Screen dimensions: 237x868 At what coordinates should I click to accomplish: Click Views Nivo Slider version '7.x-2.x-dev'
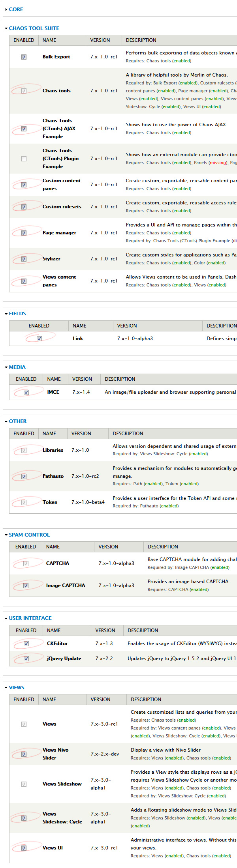(x=105, y=754)
